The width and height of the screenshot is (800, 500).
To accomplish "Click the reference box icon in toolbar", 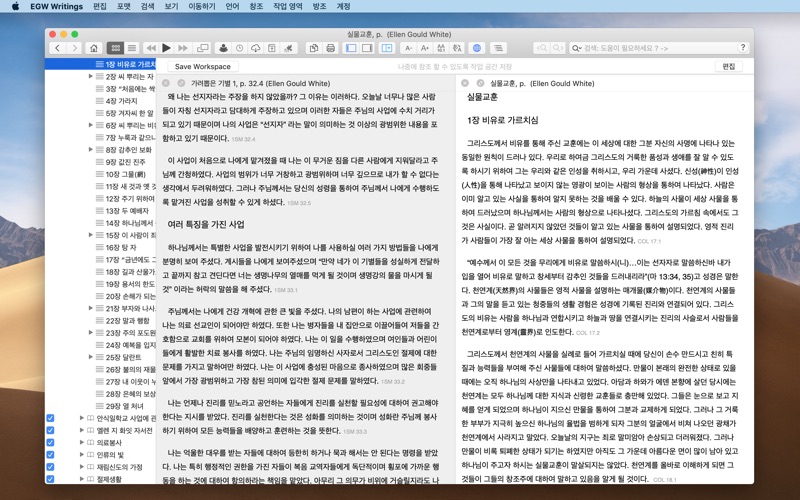I will click(272, 48).
